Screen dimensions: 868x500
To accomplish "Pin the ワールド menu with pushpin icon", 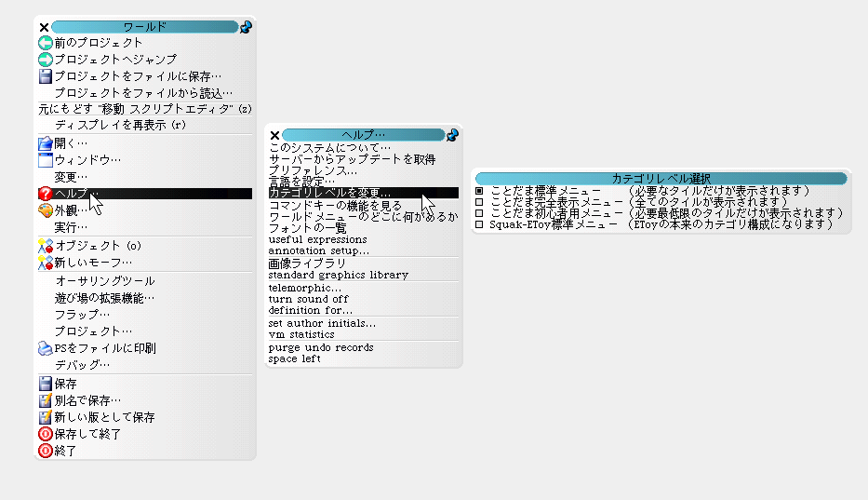I will pos(246,28).
